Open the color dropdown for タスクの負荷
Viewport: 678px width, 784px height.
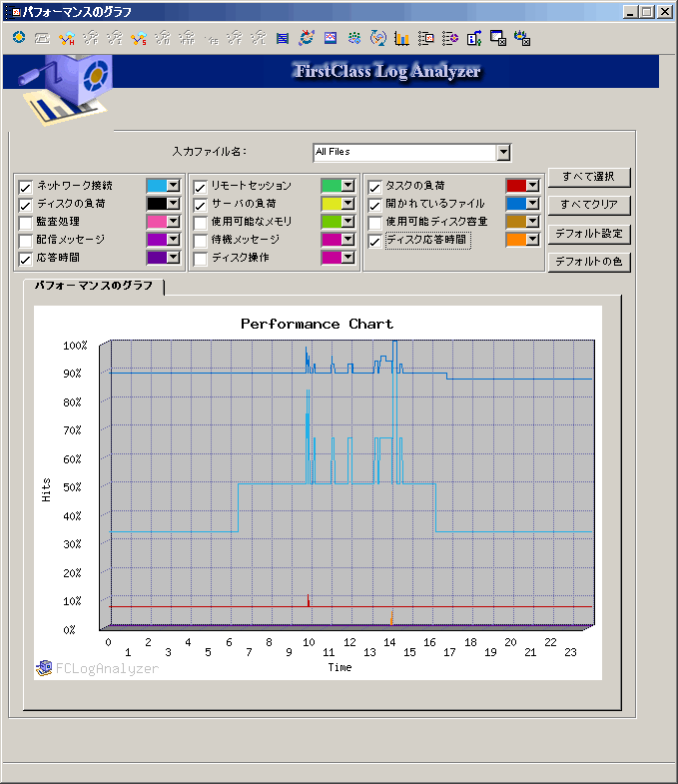[532, 186]
